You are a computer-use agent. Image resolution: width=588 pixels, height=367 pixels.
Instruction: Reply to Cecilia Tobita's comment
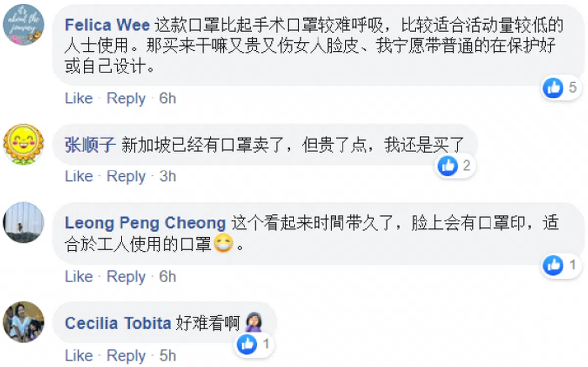[126, 356]
